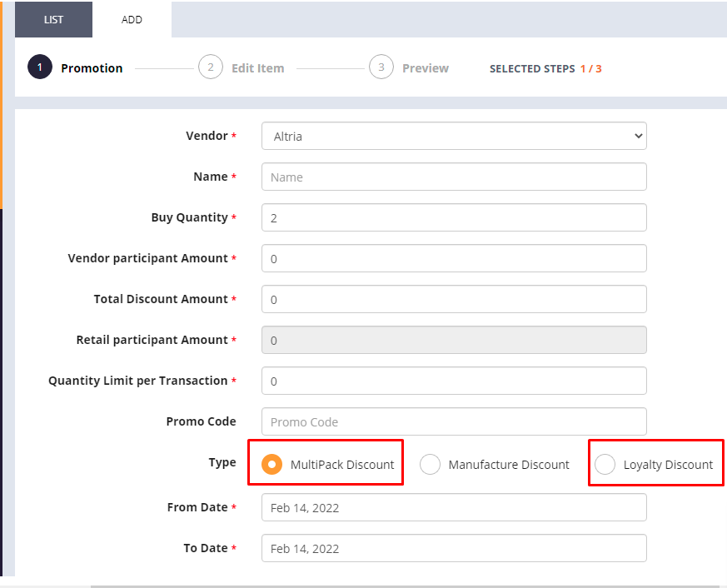
Task: Click the Vendor participant Amount field
Action: coord(454,258)
